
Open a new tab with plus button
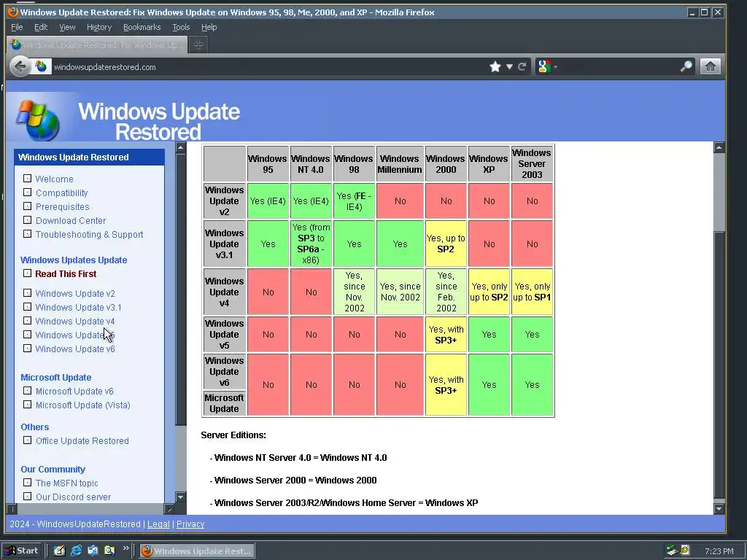[x=198, y=44]
